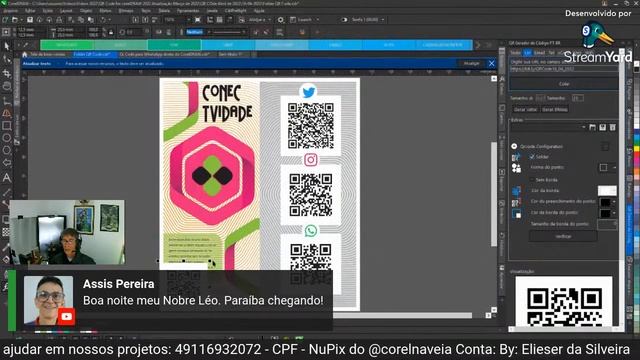The image size is (640, 360).
Task: Open the zoom level dropdown
Action: (188, 20)
